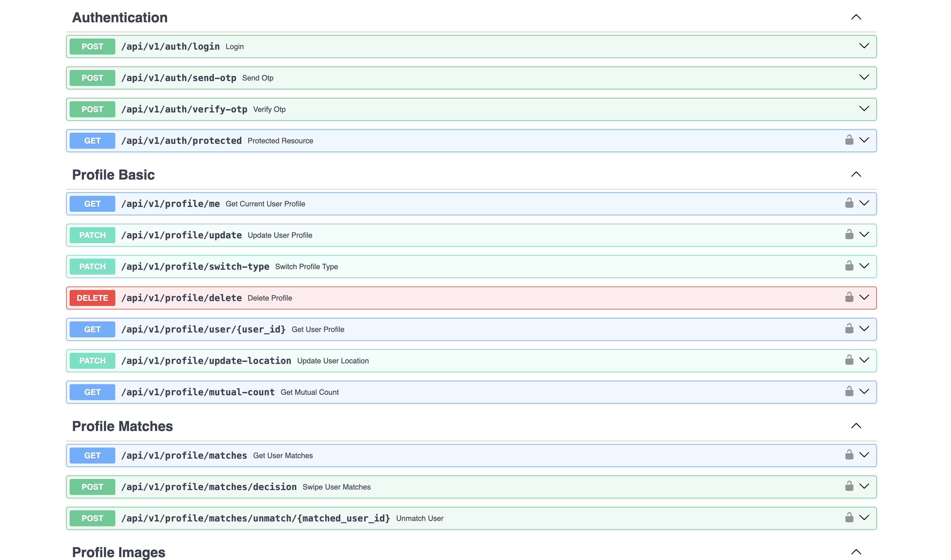Open the lock for /api/v1/profile/user/{user_id}
Image resolution: width=951 pixels, height=560 pixels.
849,329
